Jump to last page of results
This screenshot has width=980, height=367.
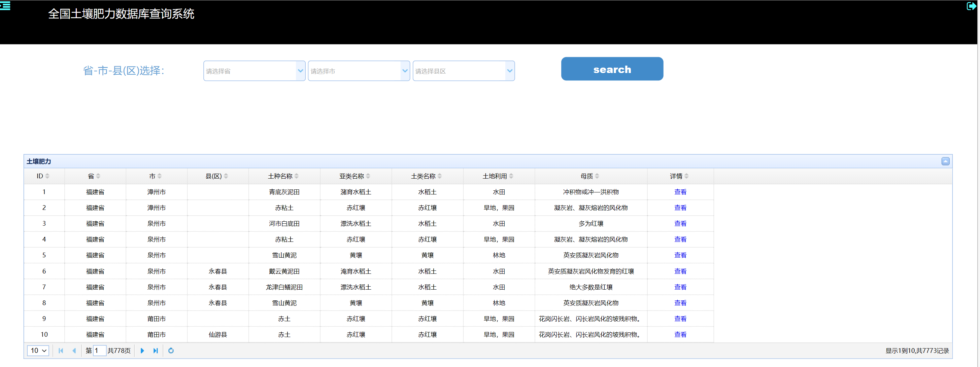pyautogui.click(x=156, y=351)
